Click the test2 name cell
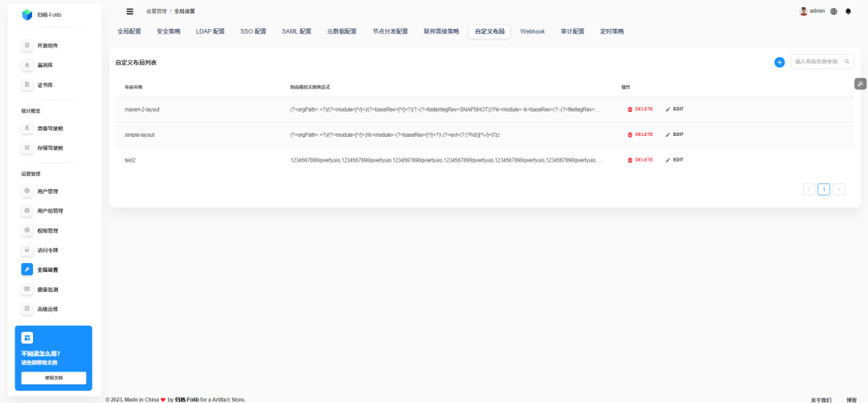The height and width of the screenshot is (403, 868). pos(130,160)
